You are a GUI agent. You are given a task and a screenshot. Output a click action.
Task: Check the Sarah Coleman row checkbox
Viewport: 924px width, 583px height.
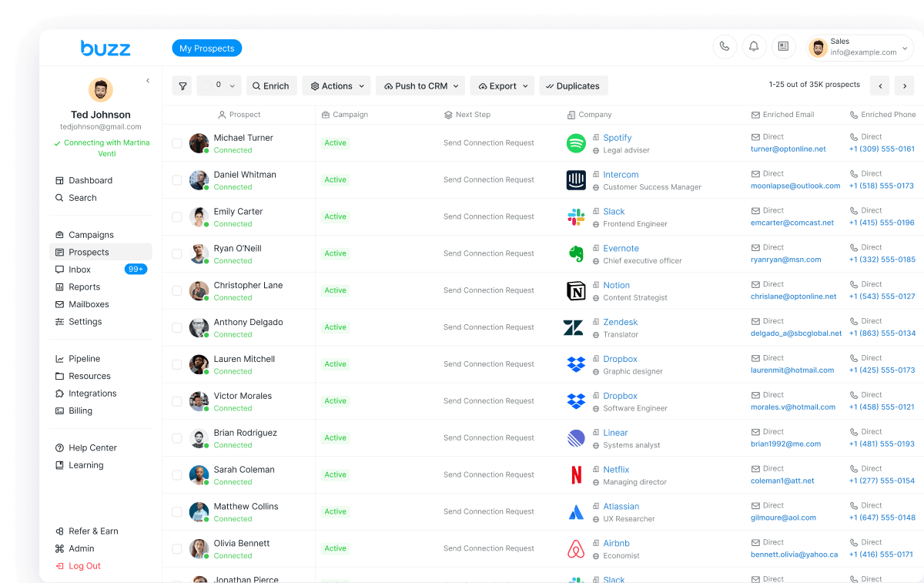click(177, 475)
